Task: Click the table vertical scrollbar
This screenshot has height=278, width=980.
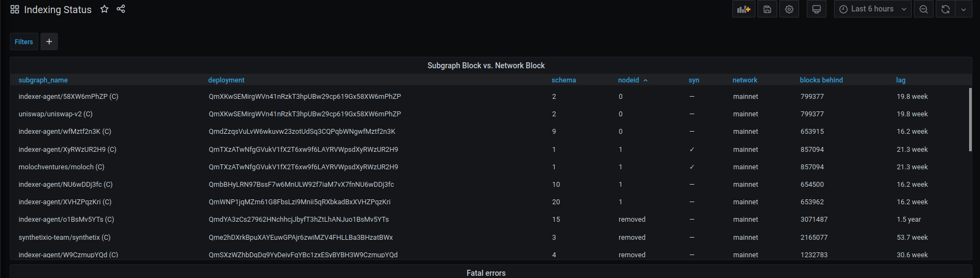Action: 970,119
